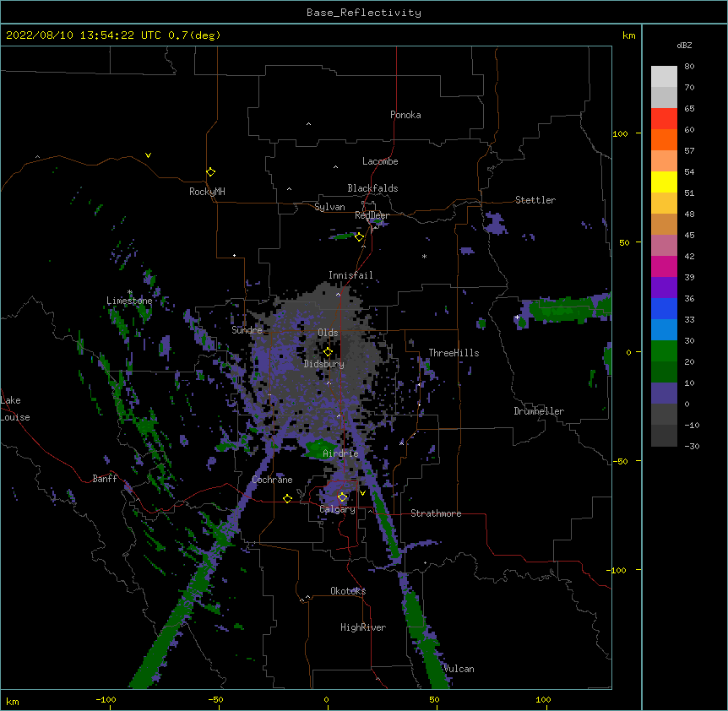Click the Airdrie town label

340,453
